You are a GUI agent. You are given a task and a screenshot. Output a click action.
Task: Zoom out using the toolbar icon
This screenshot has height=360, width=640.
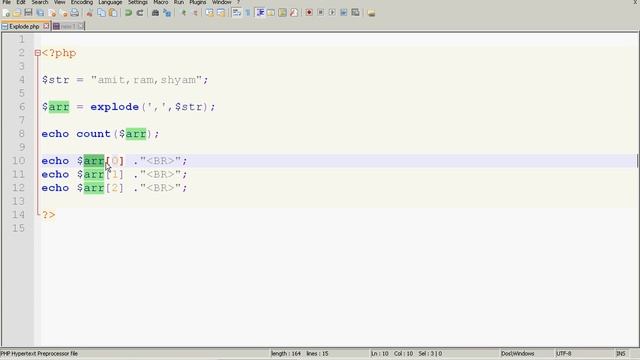195,13
